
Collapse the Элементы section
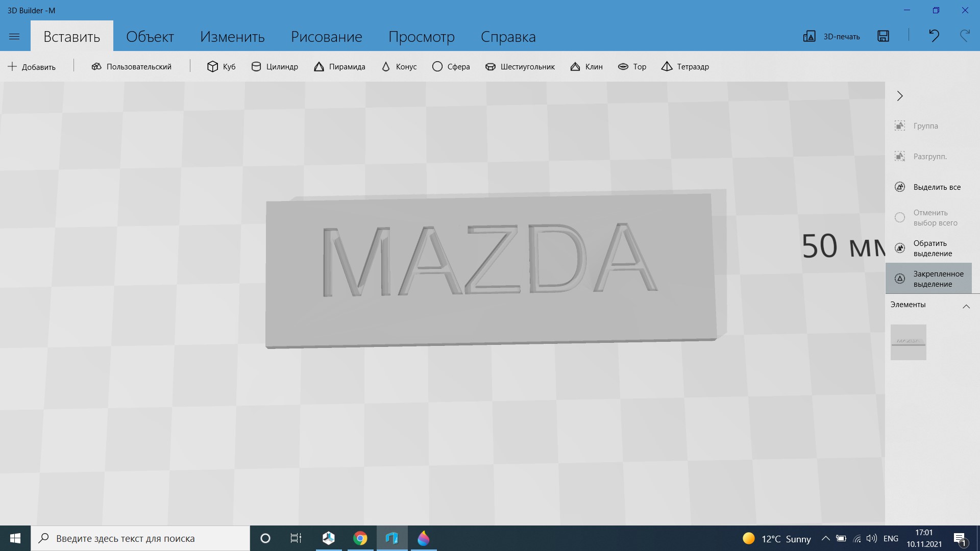point(966,306)
